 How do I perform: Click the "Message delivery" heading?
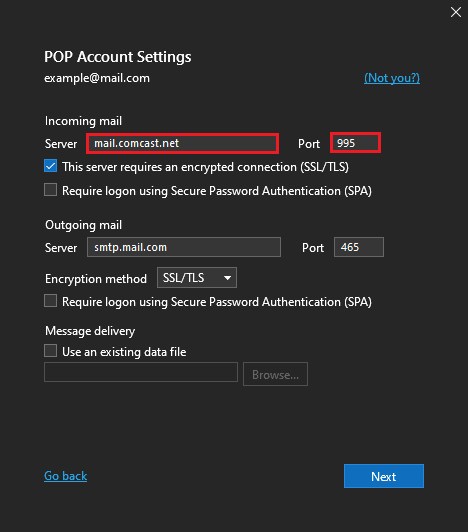90,331
